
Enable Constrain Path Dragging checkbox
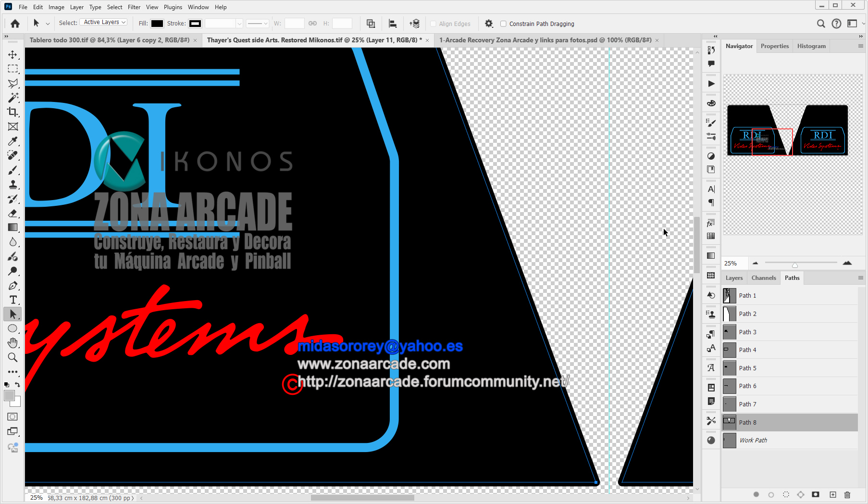pos(503,24)
